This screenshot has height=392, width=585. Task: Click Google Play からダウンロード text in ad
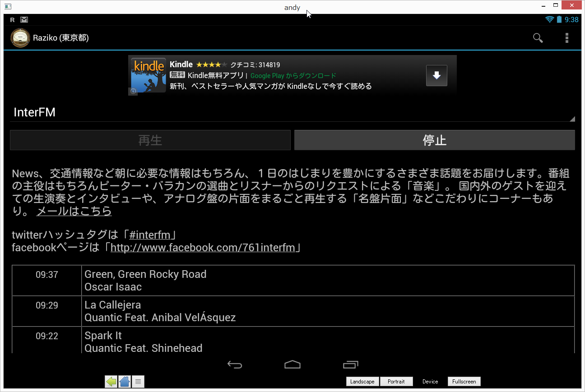pos(293,76)
